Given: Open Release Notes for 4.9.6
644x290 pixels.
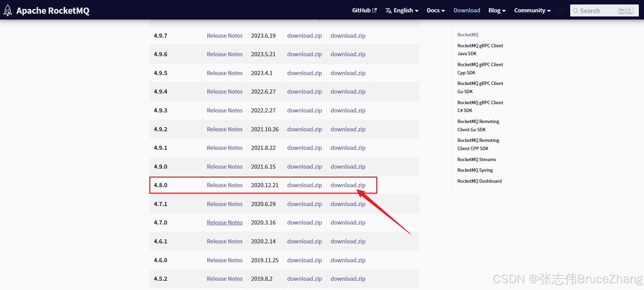Looking at the screenshot, I should coord(225,54).
